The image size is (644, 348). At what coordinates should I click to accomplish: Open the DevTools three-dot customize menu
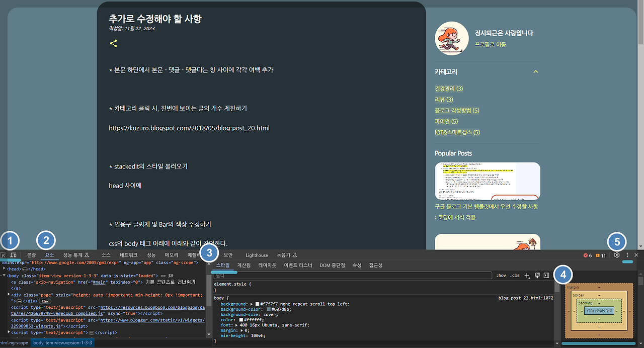point(627,255)
